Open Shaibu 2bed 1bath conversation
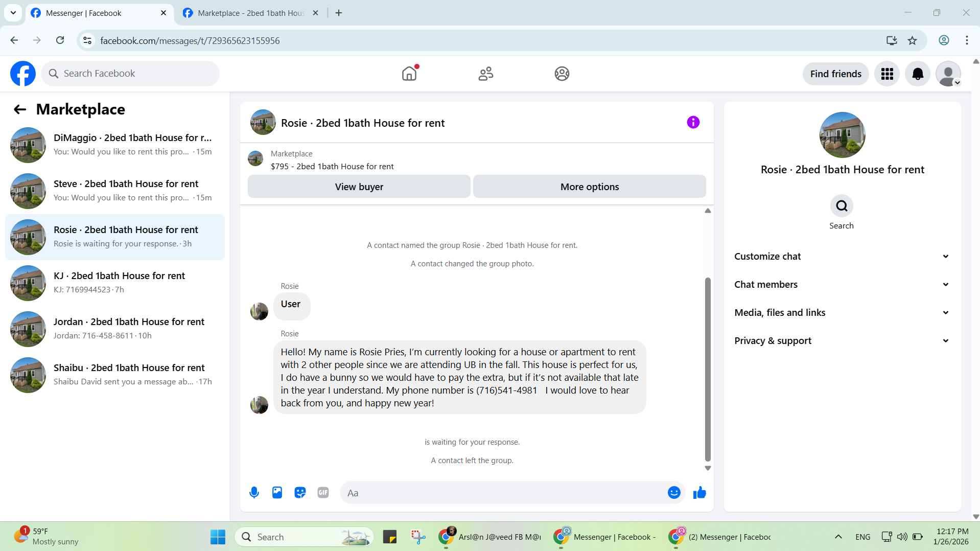Screen dimensions: 980x551 pyautogui.click(x=115, y=375)
